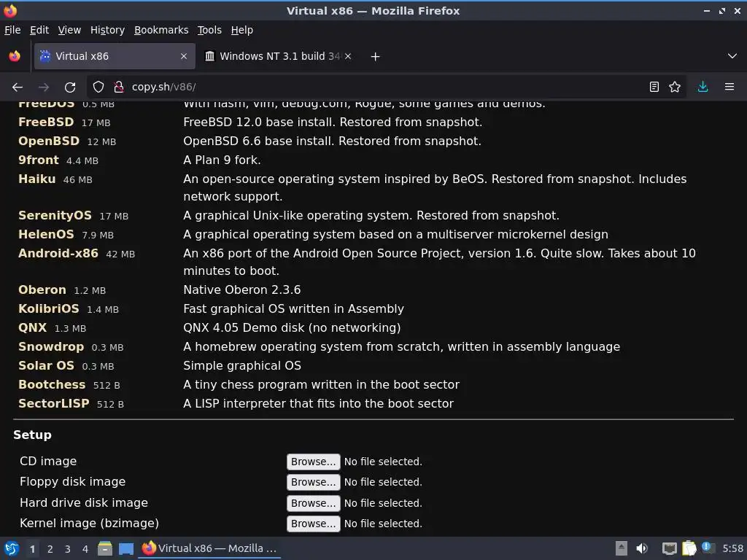Open the View menu
This screenshot has height=560, width=747.
69,30
